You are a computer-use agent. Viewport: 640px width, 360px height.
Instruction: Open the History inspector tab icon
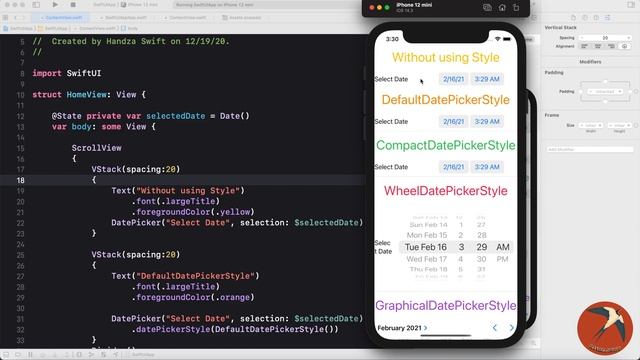[585, 18]
